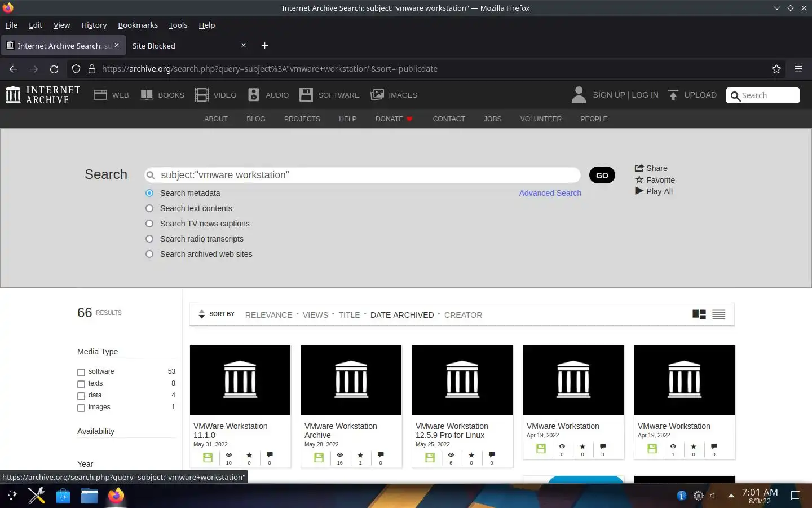Open a new browser tab
The height and width of the screenshot is (508, 812).
265,46
